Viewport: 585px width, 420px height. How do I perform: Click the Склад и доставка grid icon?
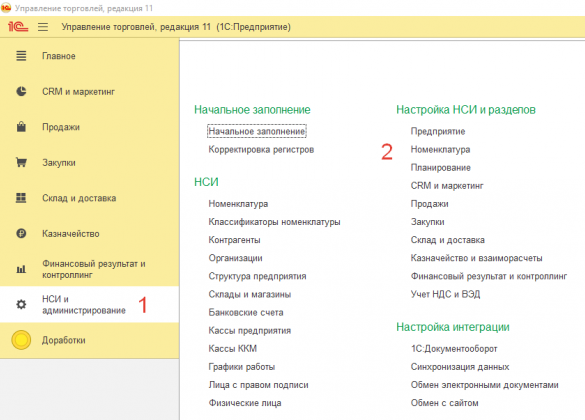coord(21,198)
